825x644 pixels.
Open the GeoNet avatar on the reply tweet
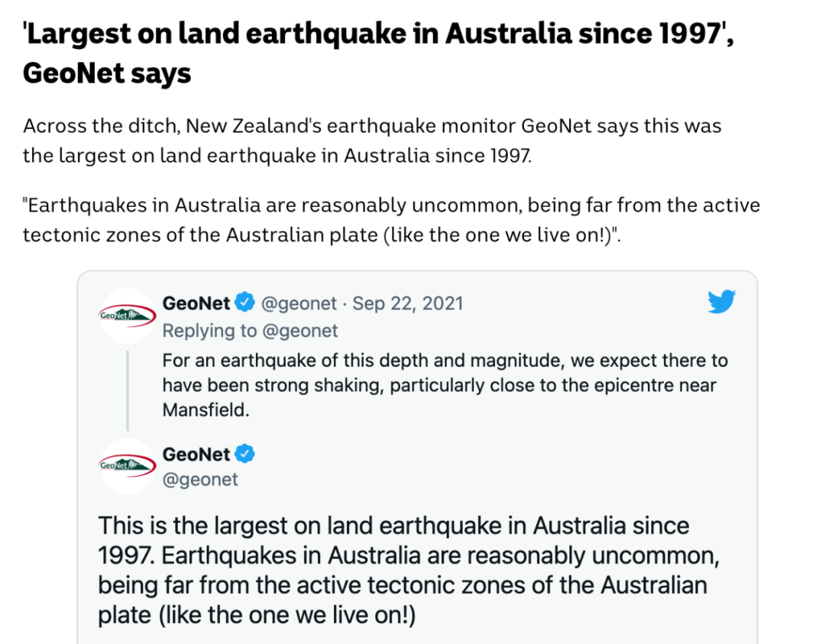pos(128,316)
